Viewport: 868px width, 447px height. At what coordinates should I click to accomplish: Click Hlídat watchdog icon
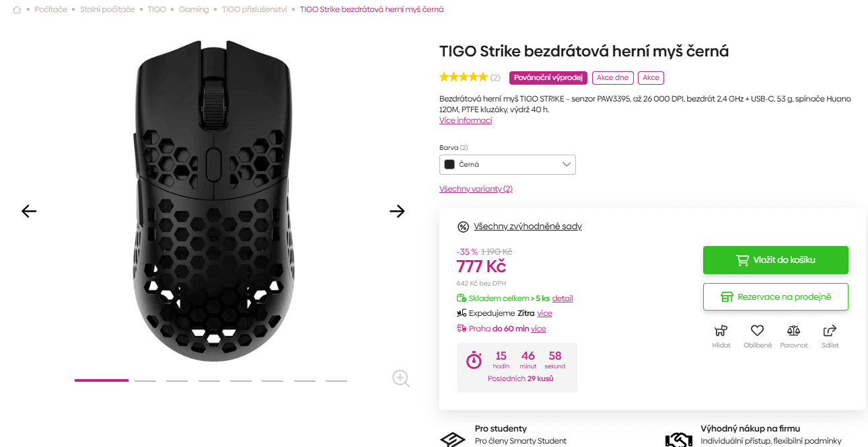[x=721, y=331]
